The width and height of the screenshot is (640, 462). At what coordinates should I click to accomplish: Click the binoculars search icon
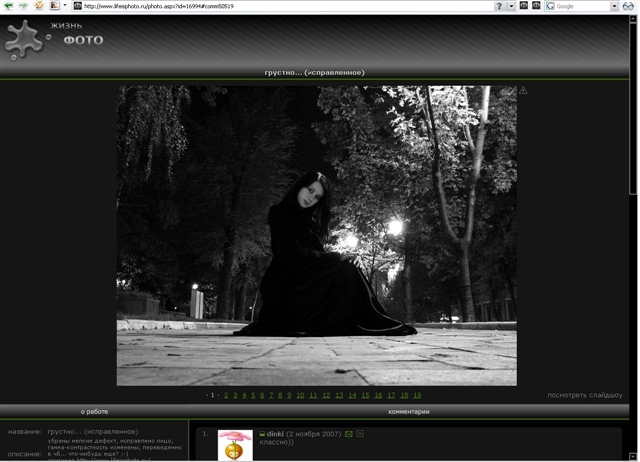point(629,6)
